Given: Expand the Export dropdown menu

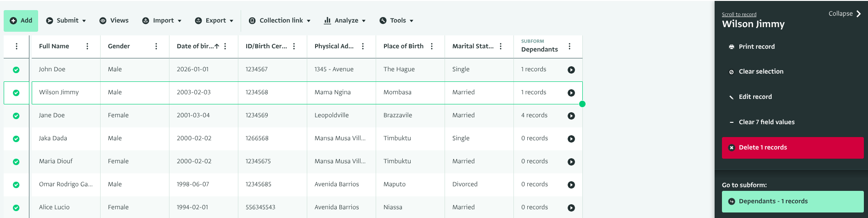Looking at the screenshot, I should point(214,21).
